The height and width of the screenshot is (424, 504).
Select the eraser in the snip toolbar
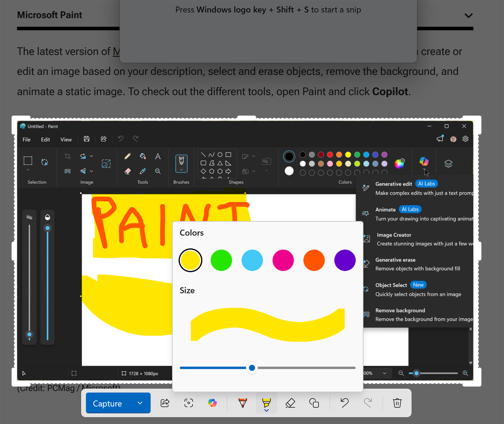point(290,403)
